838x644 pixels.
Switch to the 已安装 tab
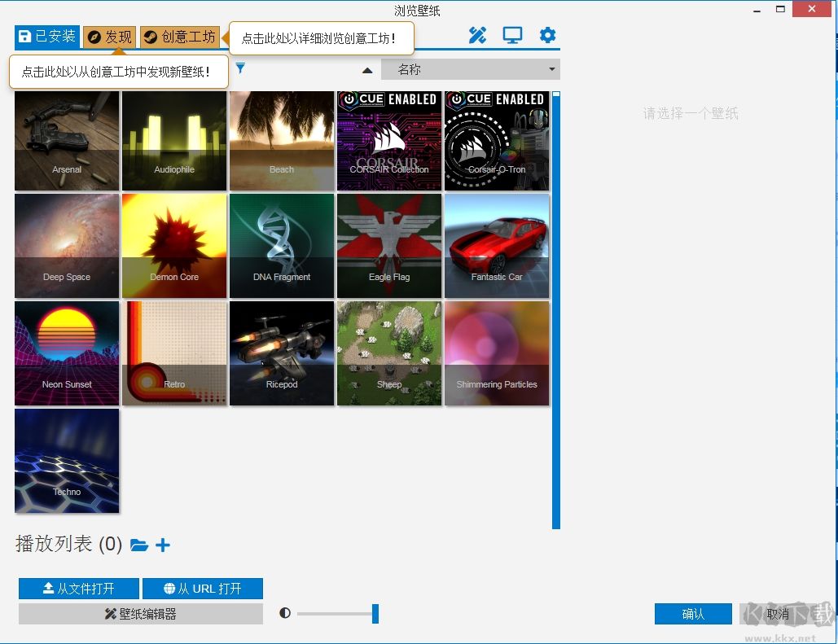click(x=47, y=37)
